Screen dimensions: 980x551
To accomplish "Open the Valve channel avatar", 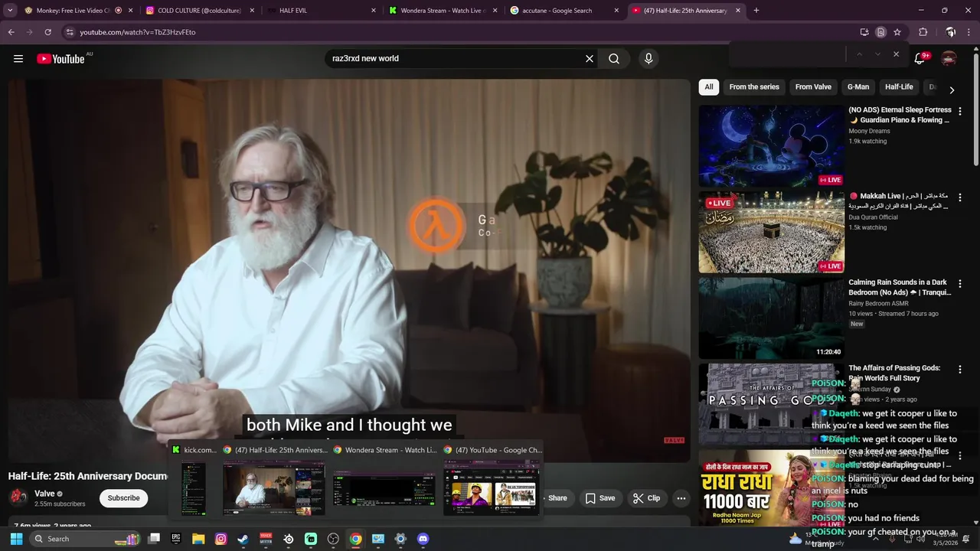I will [18, 497].
